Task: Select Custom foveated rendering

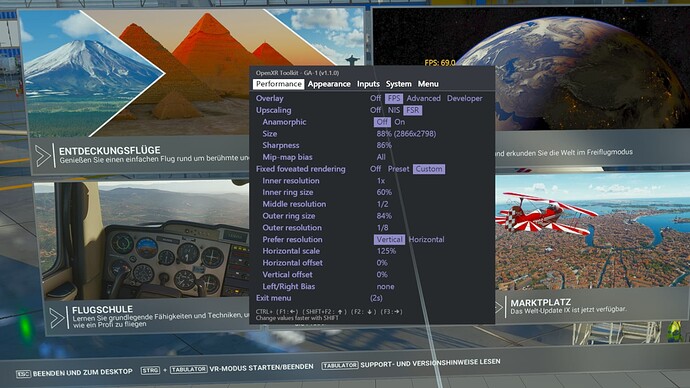Action: [x=429, y=169]
